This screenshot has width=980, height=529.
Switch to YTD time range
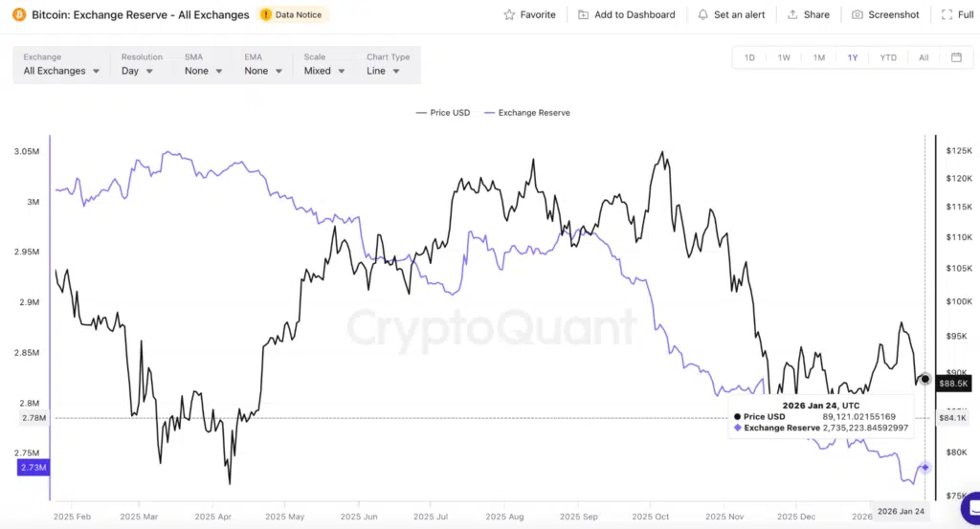point(888,57)
